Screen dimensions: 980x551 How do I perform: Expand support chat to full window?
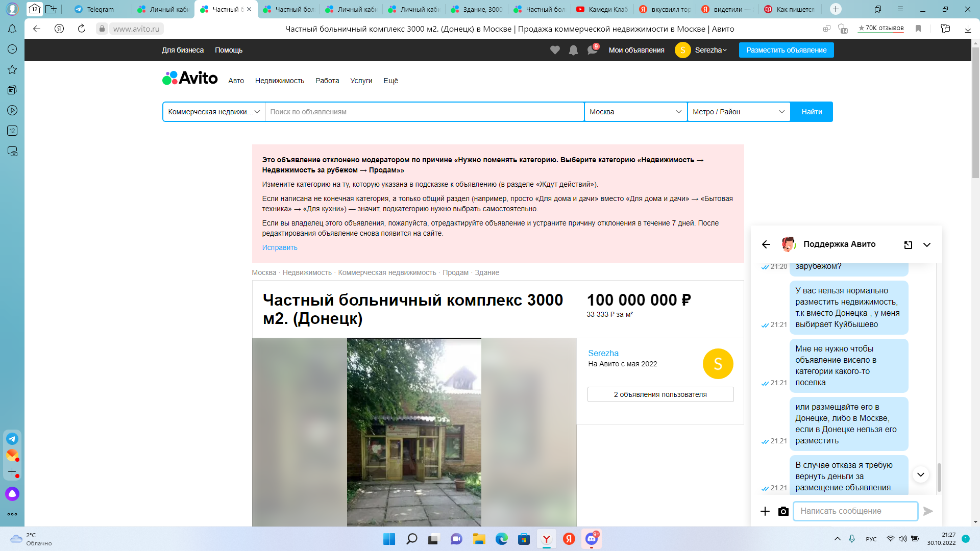click(908, 245)
